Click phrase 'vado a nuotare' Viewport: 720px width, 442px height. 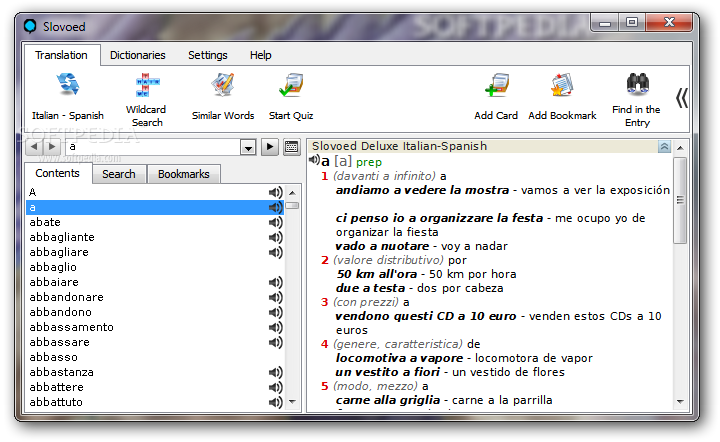coord(382,246)
